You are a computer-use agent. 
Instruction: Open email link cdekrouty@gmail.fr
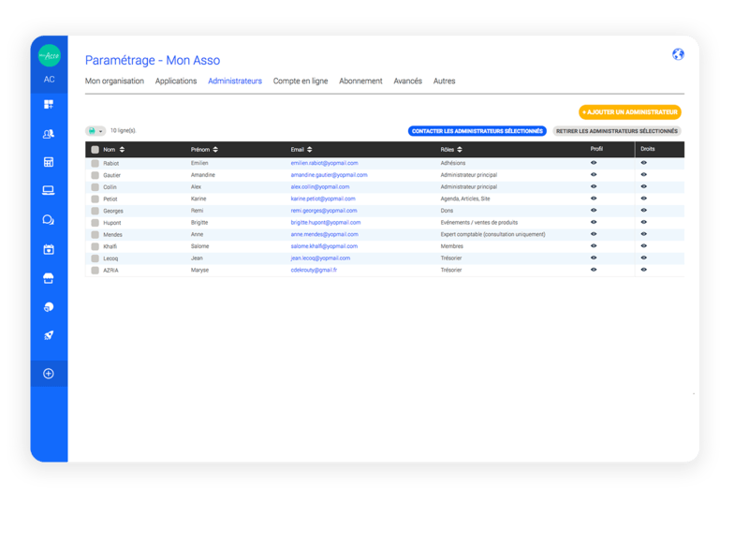pyautogui.click(x=314, y=270)
